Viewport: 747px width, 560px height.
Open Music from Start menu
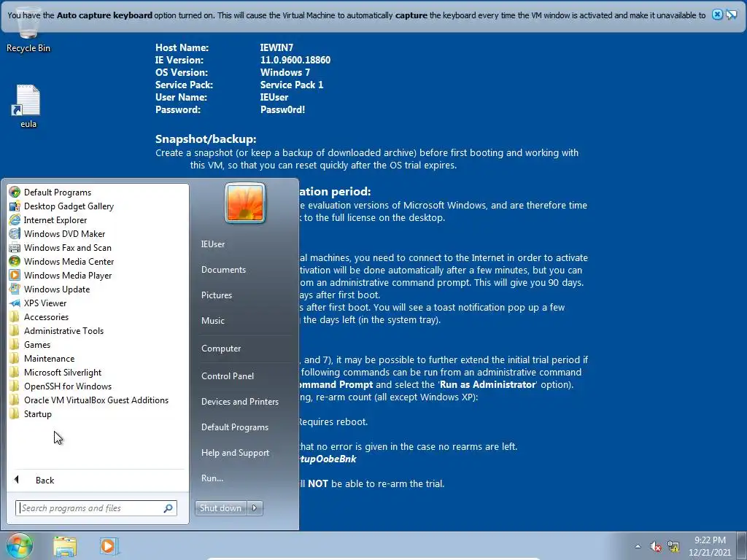[x=213, y=321]
